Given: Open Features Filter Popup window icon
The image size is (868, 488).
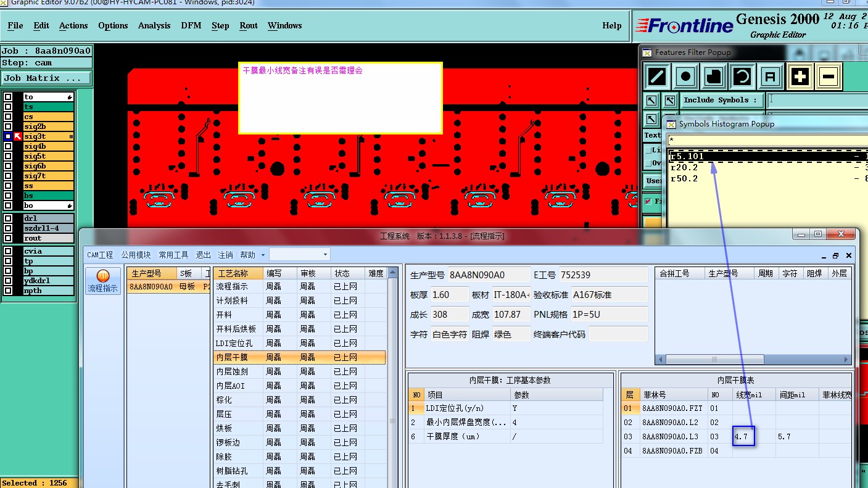Looking at the screenshot, I should (x=647, y=52).
